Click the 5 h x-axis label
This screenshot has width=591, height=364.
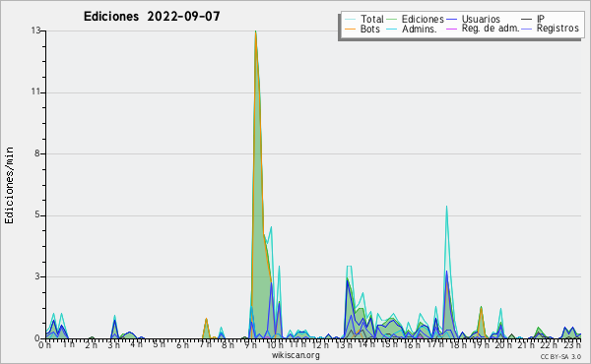[x=159, y=344]
